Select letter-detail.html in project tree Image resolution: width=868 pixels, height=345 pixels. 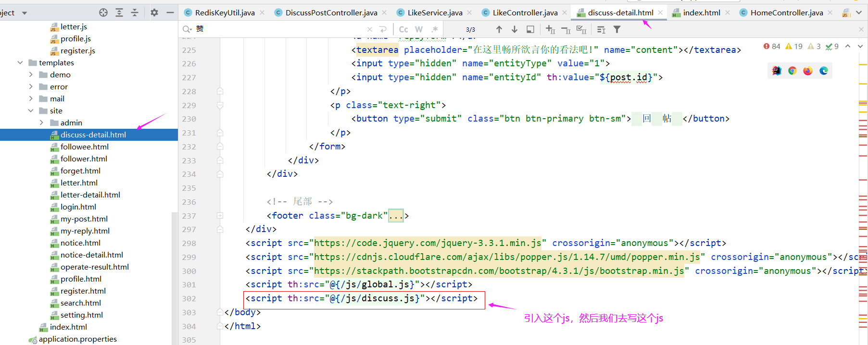pos(90,195)
